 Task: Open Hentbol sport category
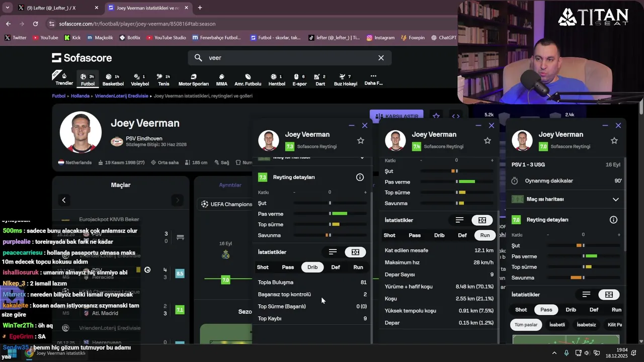pyautogui.click(x=277, y=80)
